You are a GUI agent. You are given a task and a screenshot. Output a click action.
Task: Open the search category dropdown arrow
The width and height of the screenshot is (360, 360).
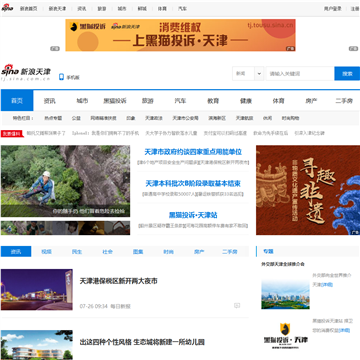pyautogui.click(x=259, y=74)
